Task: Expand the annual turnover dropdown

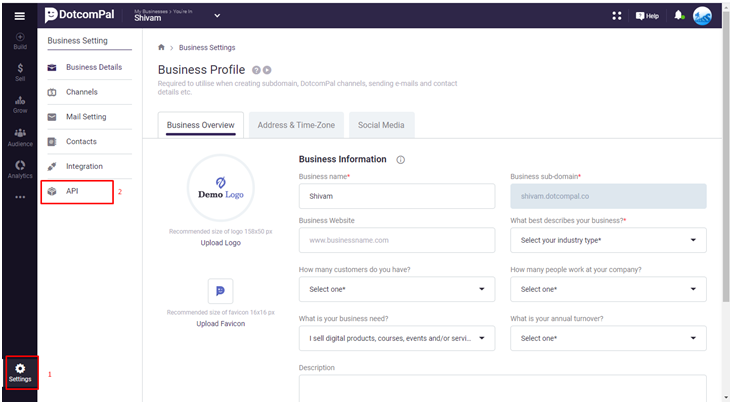Action: (x=608, y=338)
